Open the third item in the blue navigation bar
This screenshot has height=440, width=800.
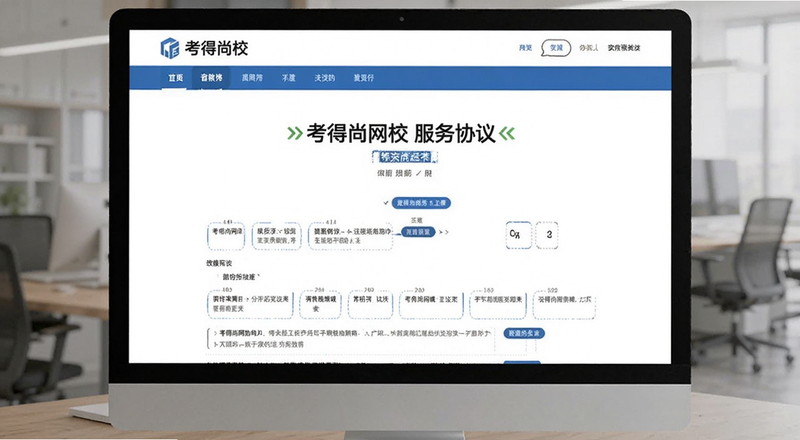coord(252,78)
